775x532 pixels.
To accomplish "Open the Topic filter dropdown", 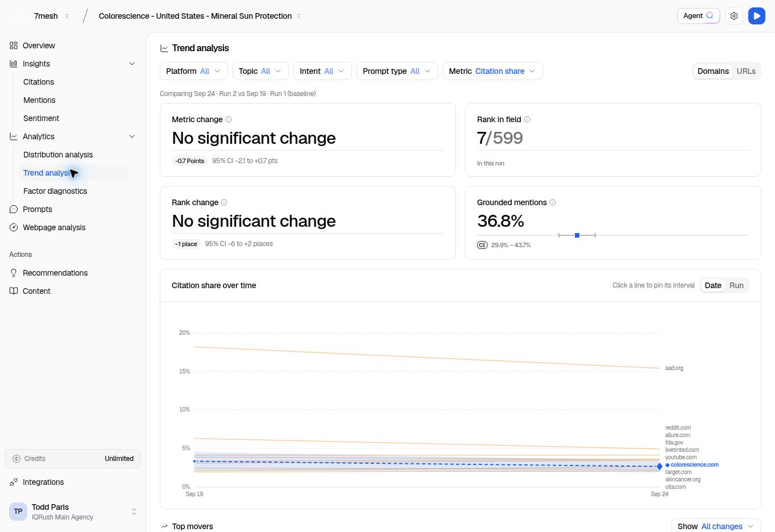I will click(260, 71).
